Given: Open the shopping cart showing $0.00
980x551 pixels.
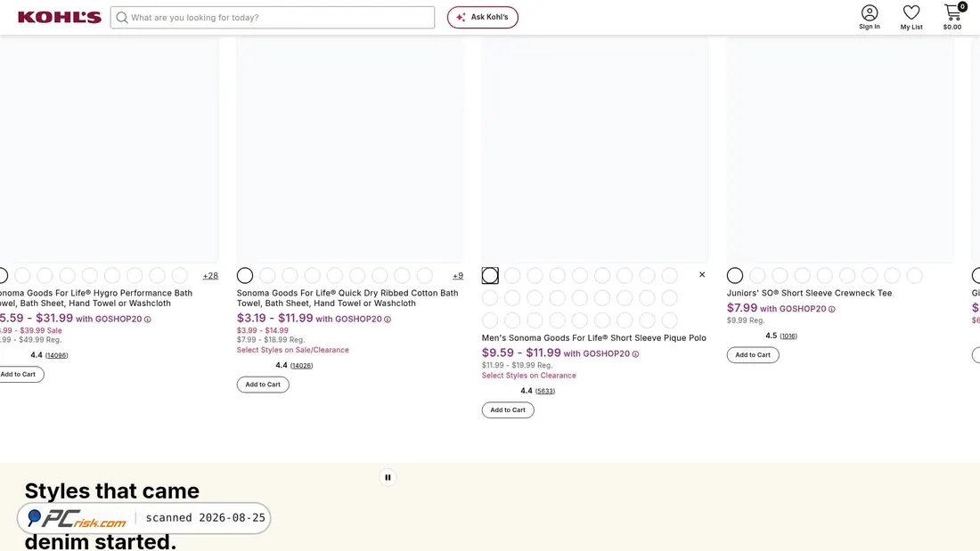Looking at the screenshot, I should click(x=952, y=17).
